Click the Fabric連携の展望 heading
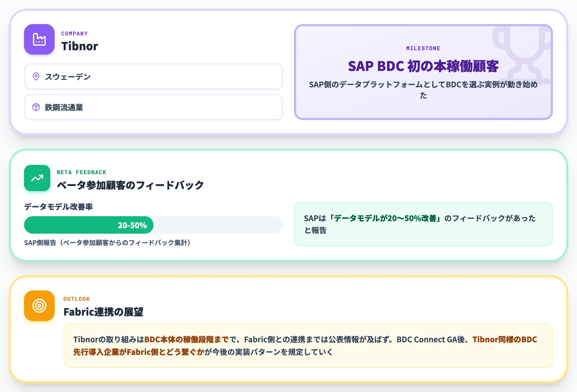The height and width of the screenshot is (392, 577). coord(103,312)
